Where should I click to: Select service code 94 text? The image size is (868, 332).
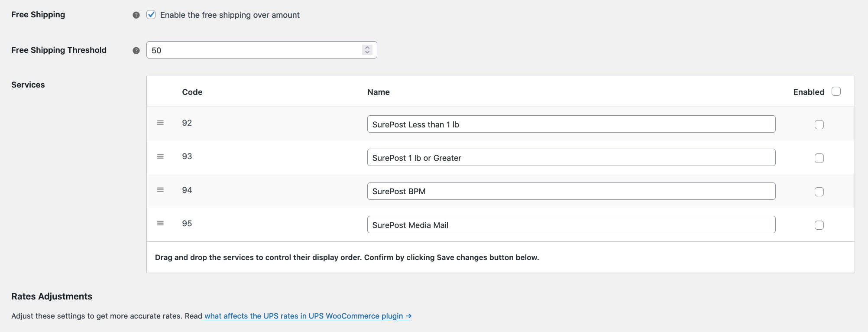(x=187, y=190)
